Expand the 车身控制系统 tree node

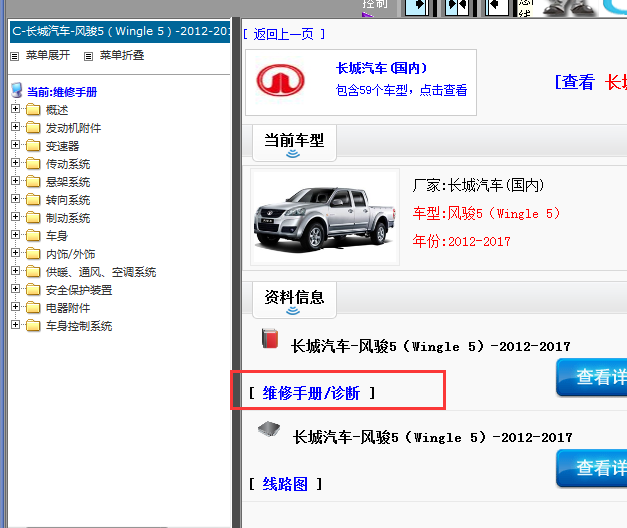pos(15,324)
